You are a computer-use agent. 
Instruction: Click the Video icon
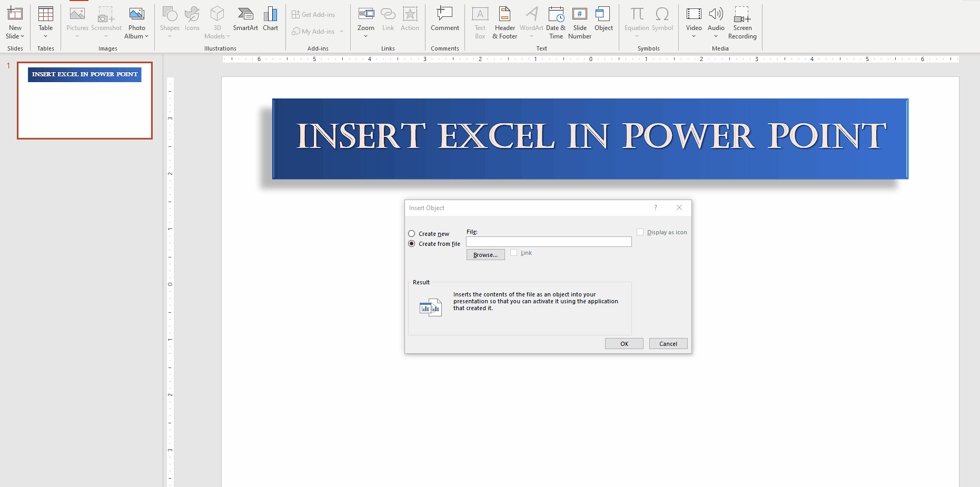[x=694, y=14]
